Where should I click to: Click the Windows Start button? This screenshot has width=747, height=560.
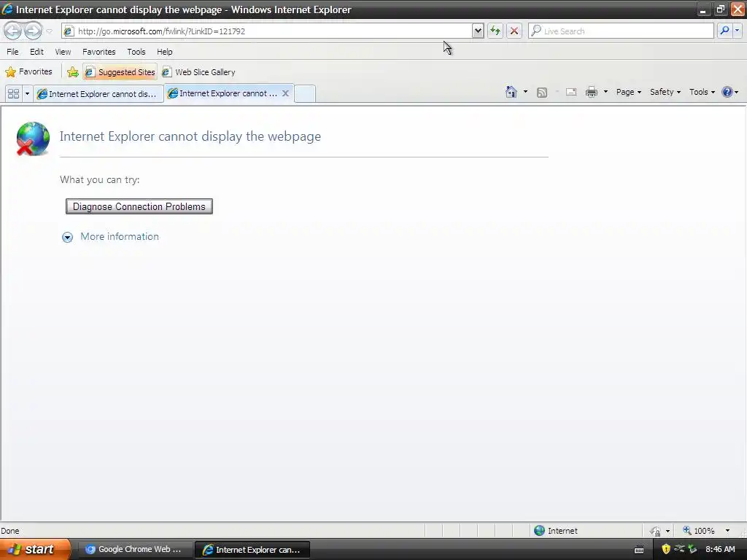pyautogui.click(x=34, y=549)
